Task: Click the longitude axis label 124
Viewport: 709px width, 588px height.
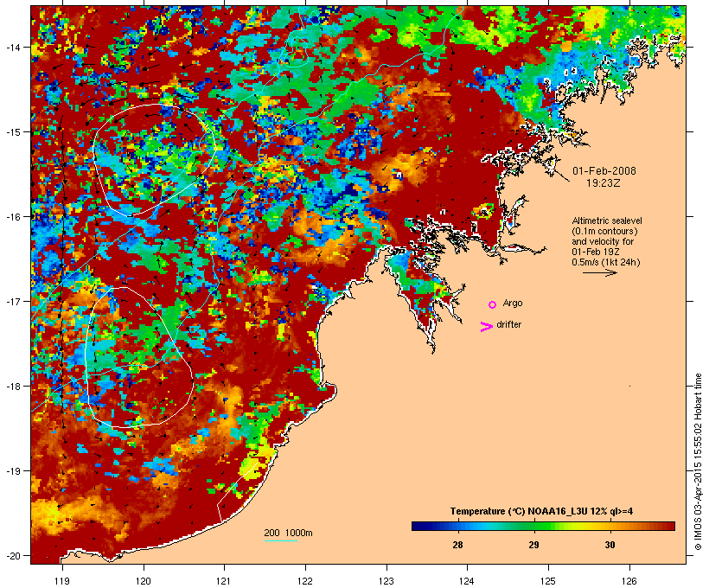Action: [467, 581]
